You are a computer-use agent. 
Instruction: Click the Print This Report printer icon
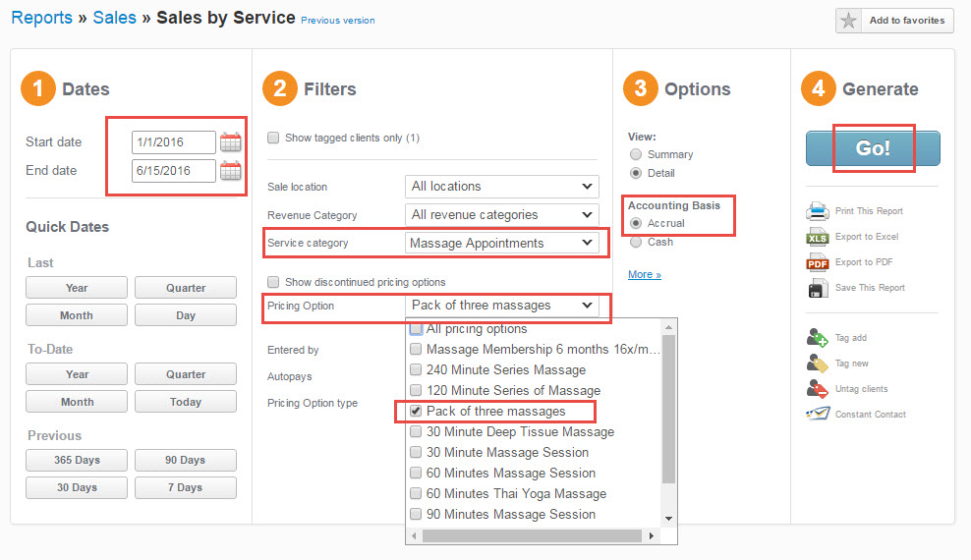(x=818, y=211)
